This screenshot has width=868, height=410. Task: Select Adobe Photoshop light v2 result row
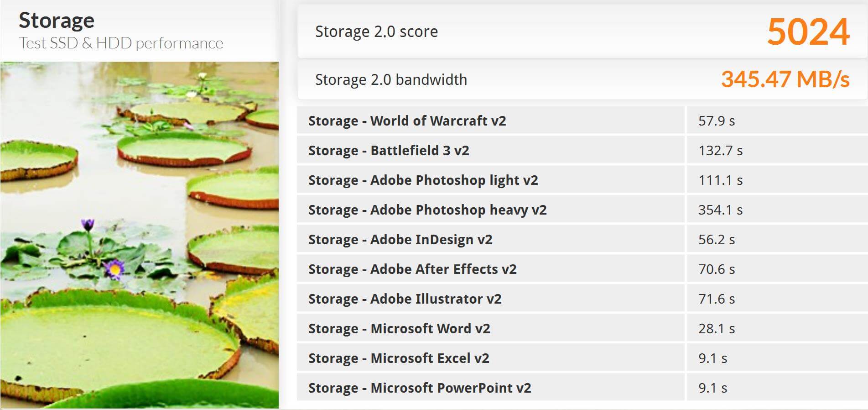[x=423, y=180]
